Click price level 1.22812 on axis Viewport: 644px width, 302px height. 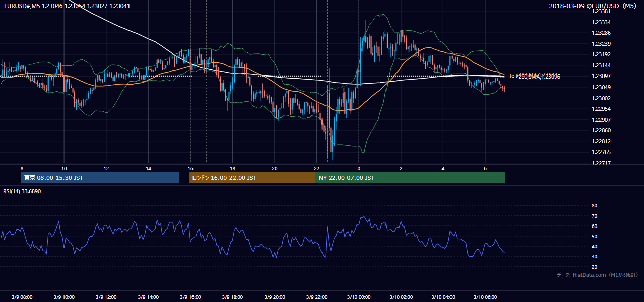[601, 141]
